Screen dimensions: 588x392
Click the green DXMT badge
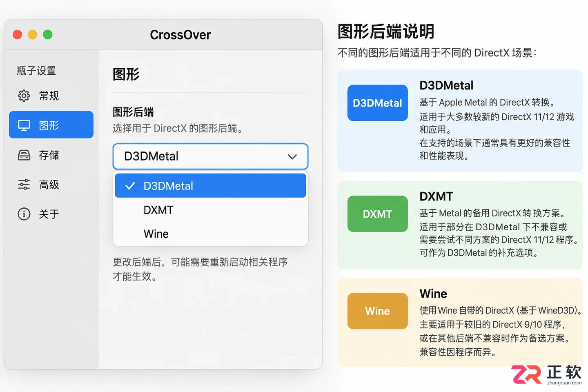377,214
